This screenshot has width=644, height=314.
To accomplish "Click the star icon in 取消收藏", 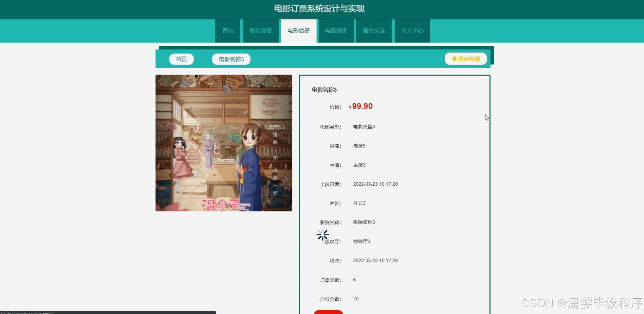I will click(x=454, y=59).
